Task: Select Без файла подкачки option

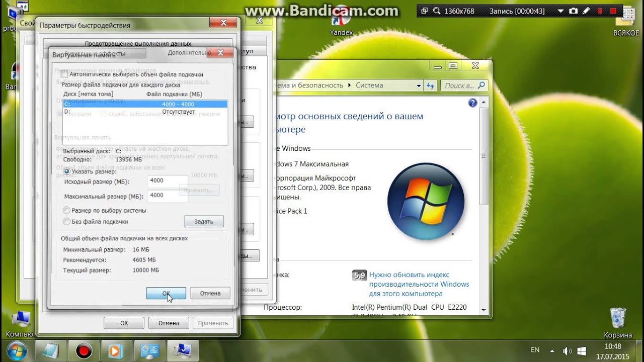Action: (66, 222)
